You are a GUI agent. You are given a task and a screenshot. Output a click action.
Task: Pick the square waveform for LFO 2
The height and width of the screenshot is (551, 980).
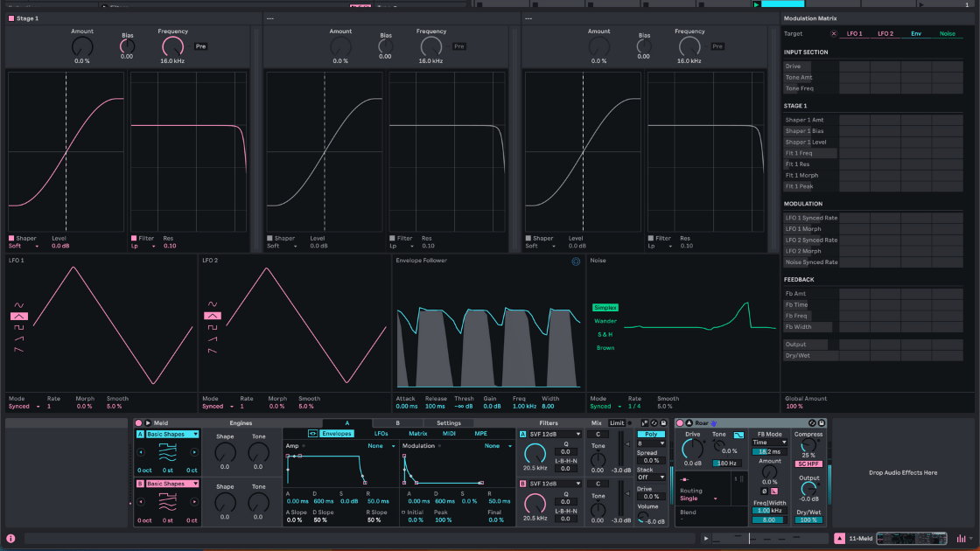pos(212,327)
